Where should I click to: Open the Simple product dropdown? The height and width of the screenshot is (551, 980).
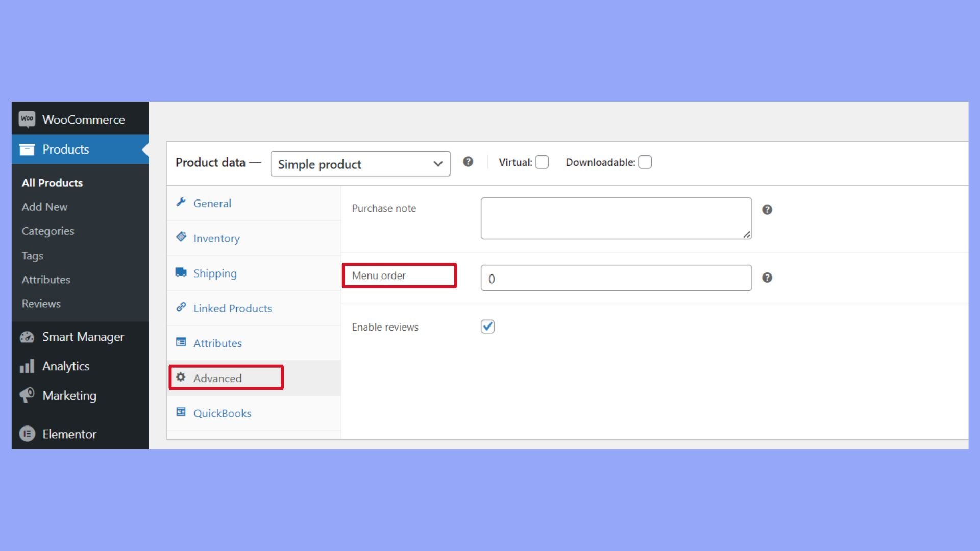(x=360, y=164)
